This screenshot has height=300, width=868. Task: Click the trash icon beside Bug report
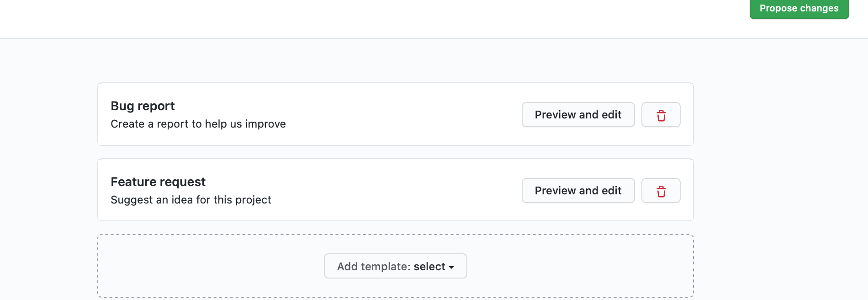(661, 116)
